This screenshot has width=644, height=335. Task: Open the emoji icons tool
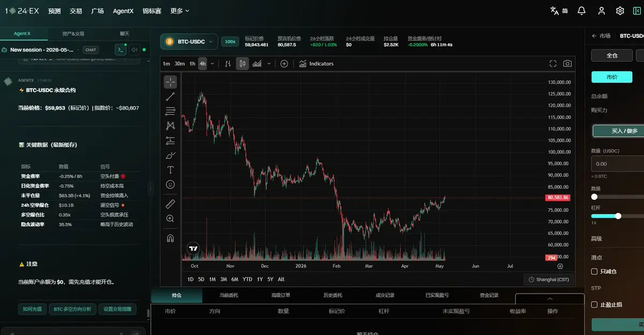170,184
